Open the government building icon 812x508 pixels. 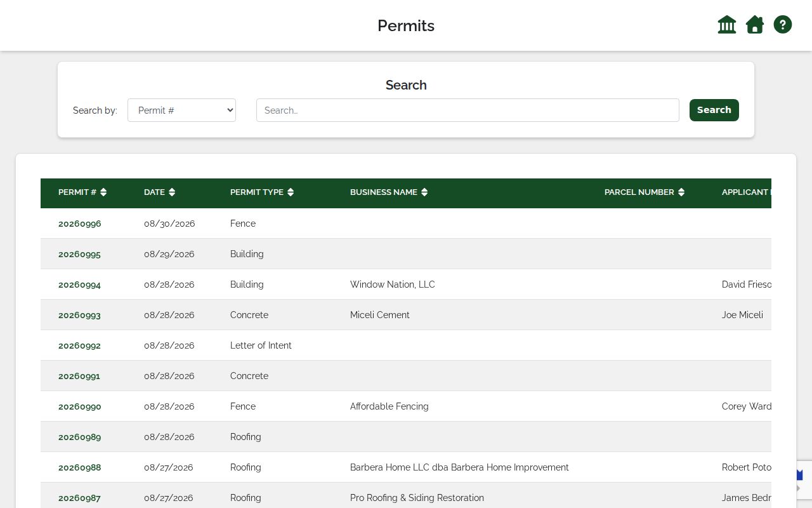click(727, 25)
